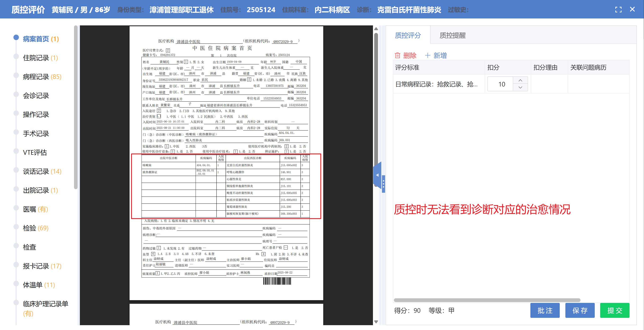The height and width of the screenshot is (330, 644).
Task: Click the red trash 删除 icon
Action: tap(397, 55)
